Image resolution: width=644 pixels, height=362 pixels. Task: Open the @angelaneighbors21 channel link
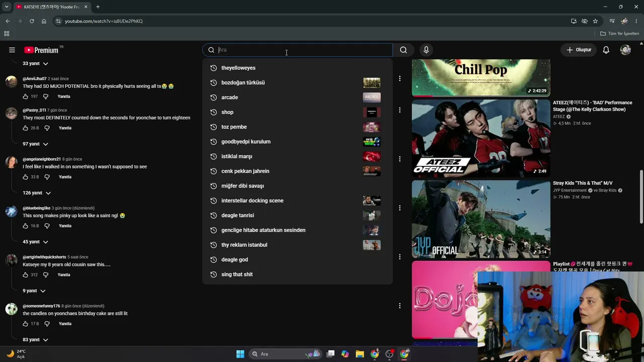(42, 159)
